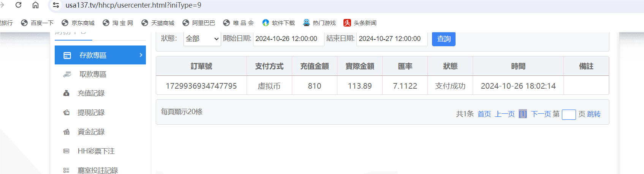Click the 廳室投註記錄 list icon
The height and width of the screenshot is (174, 644).
[x=66, y=171]
